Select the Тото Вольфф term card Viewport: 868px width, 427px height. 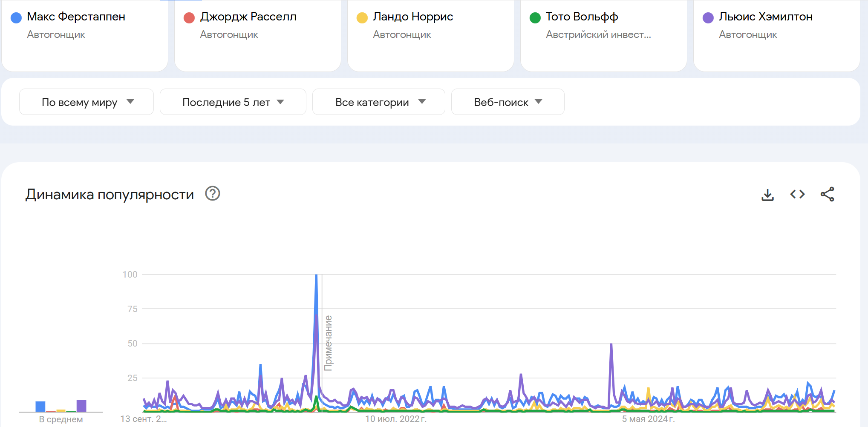tap(604, 35)
